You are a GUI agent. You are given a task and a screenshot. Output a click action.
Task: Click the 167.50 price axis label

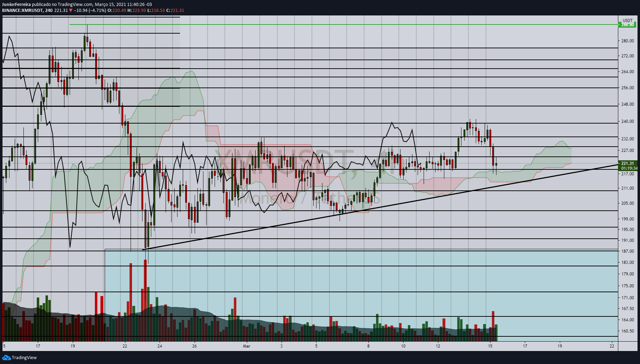pyautogui.click(x=627, y=309)
